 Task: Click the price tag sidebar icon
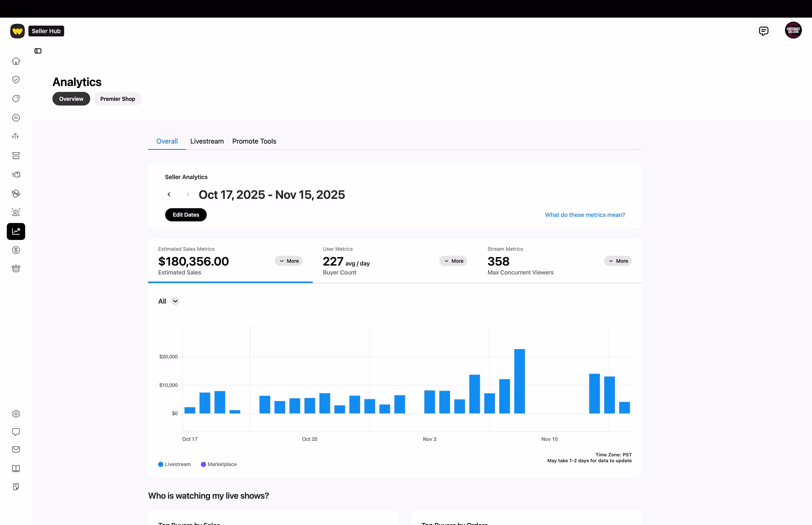(x=16, y=98)
